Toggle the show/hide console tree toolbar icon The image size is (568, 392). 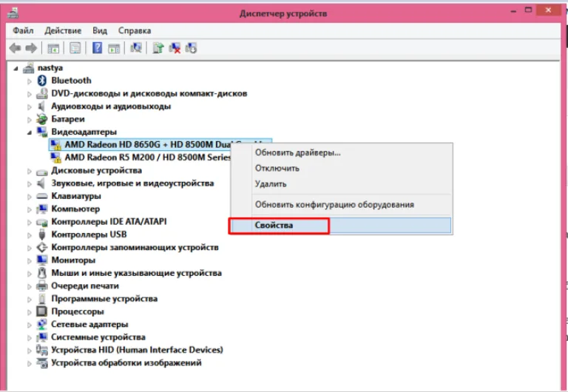[53, 48]
